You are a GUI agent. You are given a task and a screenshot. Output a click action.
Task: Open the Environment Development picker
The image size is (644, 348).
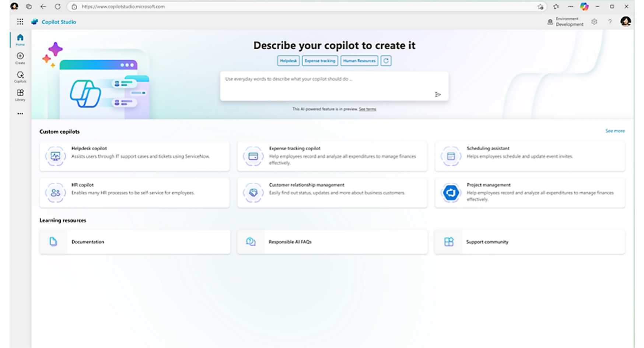click(x=566, y=22)
